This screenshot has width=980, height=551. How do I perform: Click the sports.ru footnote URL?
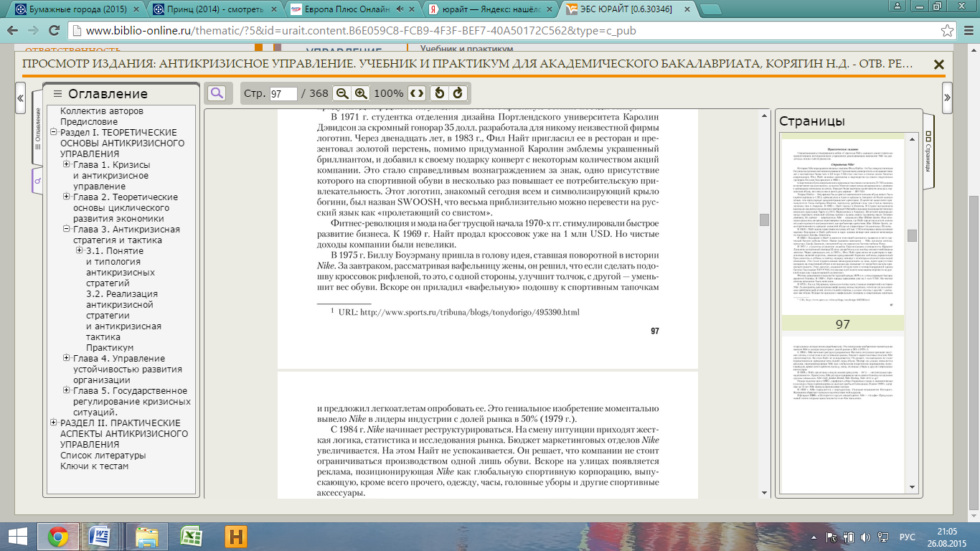pyautogui.click(x=470, y=313)
